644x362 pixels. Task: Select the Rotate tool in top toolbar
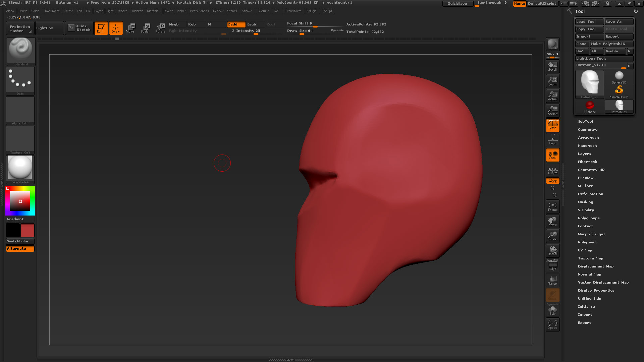tap(160, 28)
